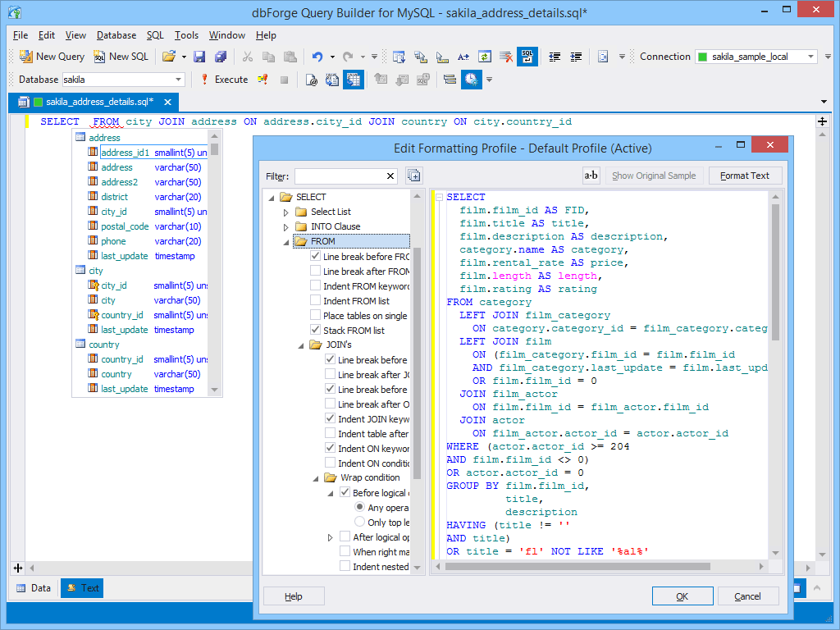Select the SELECT root tree node

pos(311,197)
